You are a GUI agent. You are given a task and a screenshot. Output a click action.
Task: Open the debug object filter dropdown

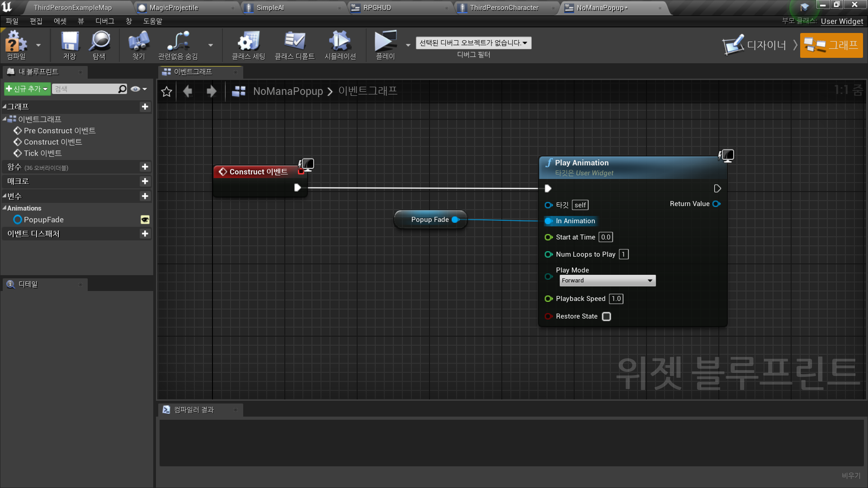tap(473, 43)
